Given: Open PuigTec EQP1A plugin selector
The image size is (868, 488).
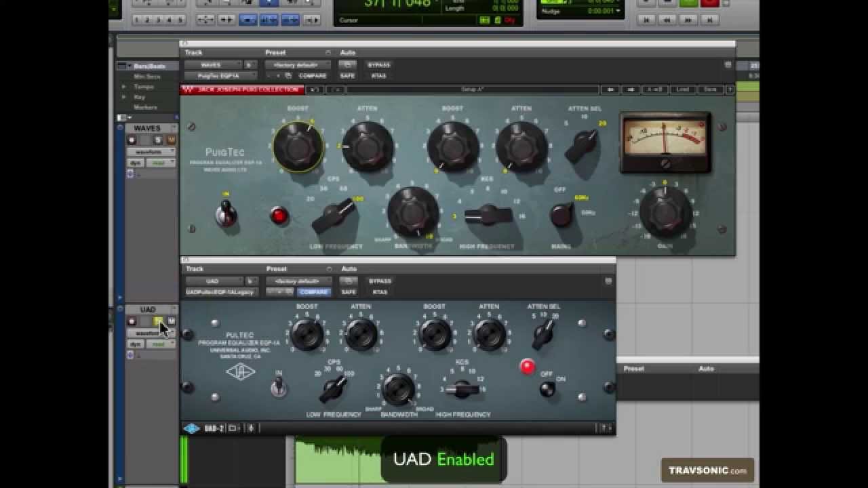Looking at the screenshot, I should 221,76.
